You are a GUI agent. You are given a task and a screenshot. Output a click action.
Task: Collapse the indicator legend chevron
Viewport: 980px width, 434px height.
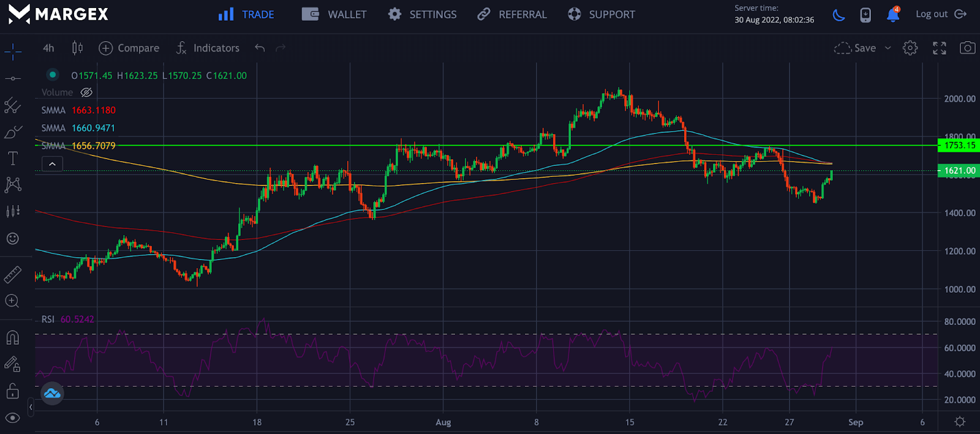tap(52, 164)
